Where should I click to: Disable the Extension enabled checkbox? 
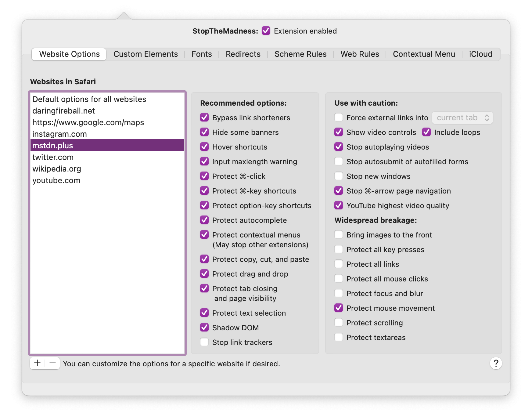click(x=266, y=31)
